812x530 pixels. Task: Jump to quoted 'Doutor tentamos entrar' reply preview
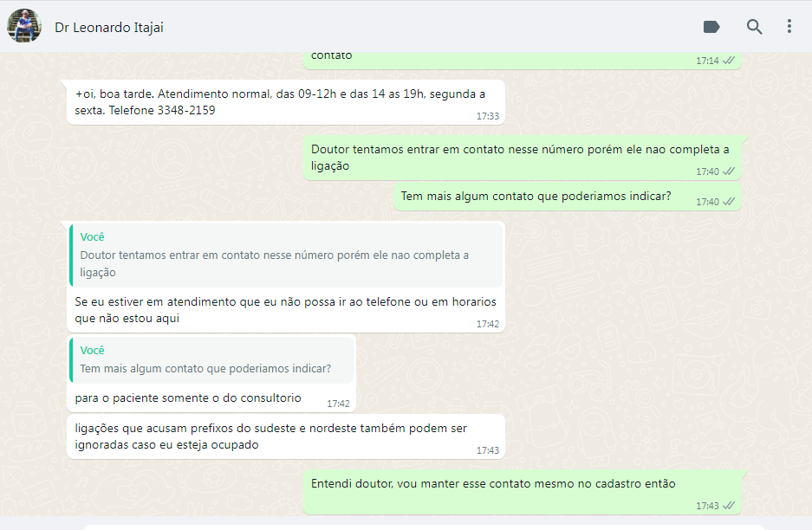coord(286,255)
